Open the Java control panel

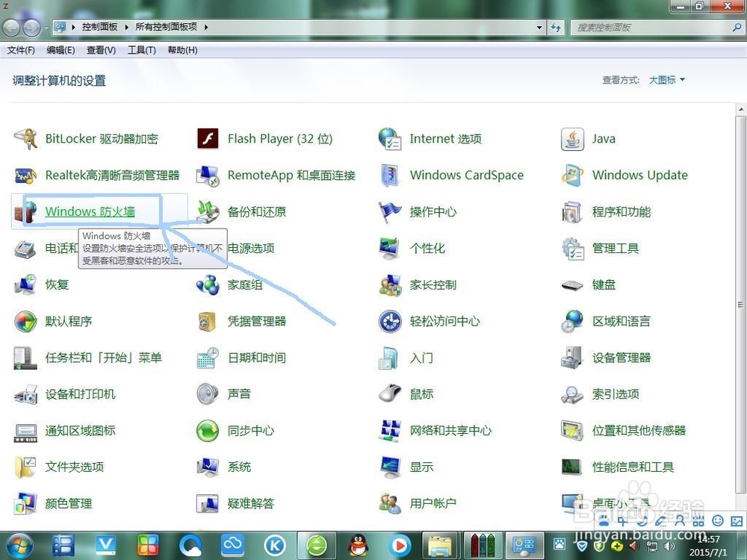[x=604, y=139]
